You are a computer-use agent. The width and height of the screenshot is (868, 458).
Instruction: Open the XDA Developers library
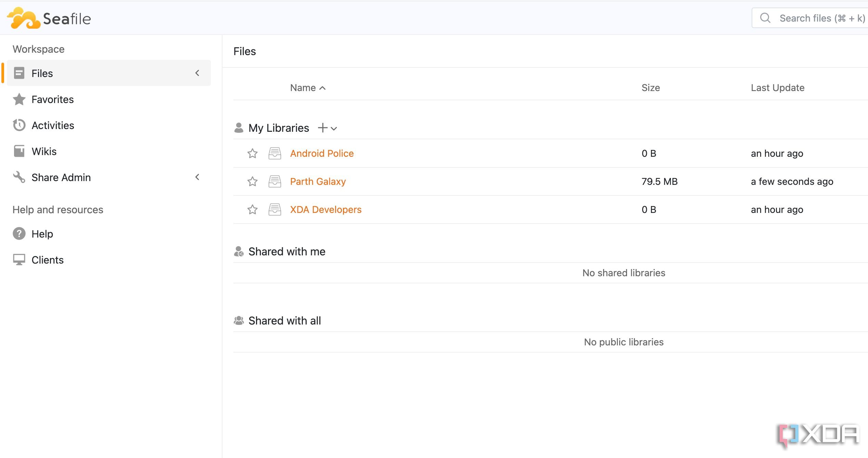pyautogui.click(x=326, y=209)
